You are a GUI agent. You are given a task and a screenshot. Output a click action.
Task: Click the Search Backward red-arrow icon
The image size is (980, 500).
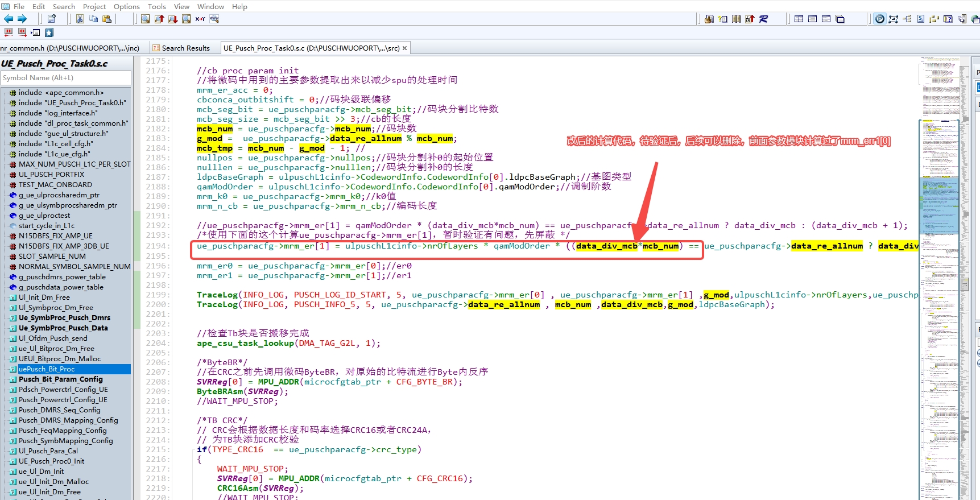159,19
